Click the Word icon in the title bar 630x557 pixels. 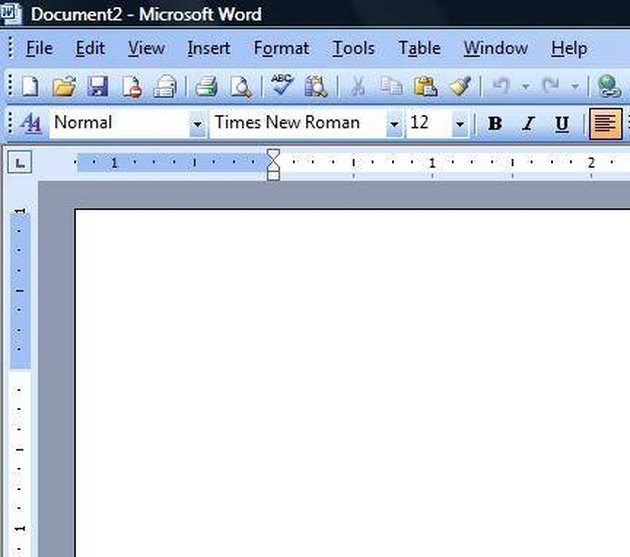(x=10, y=12)
